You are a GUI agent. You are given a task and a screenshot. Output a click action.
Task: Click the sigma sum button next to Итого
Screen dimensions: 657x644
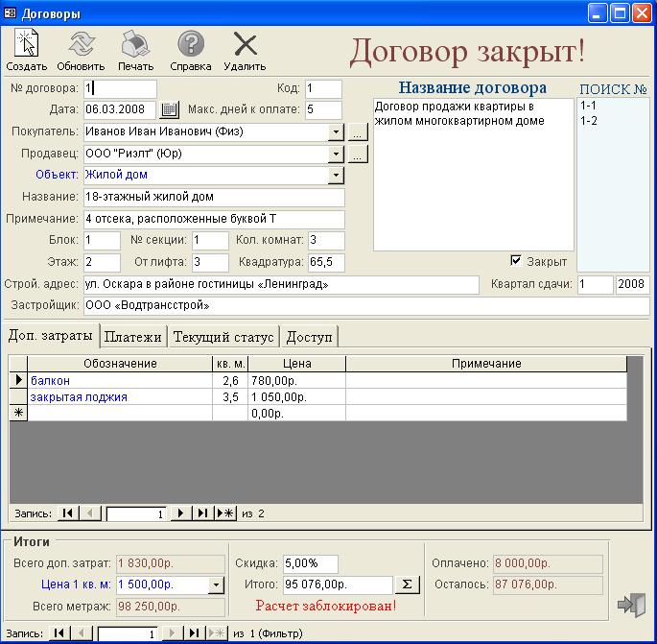coord(407,584)
